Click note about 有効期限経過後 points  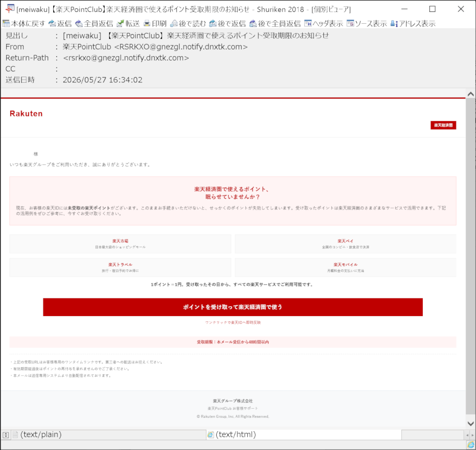point(70,369)
